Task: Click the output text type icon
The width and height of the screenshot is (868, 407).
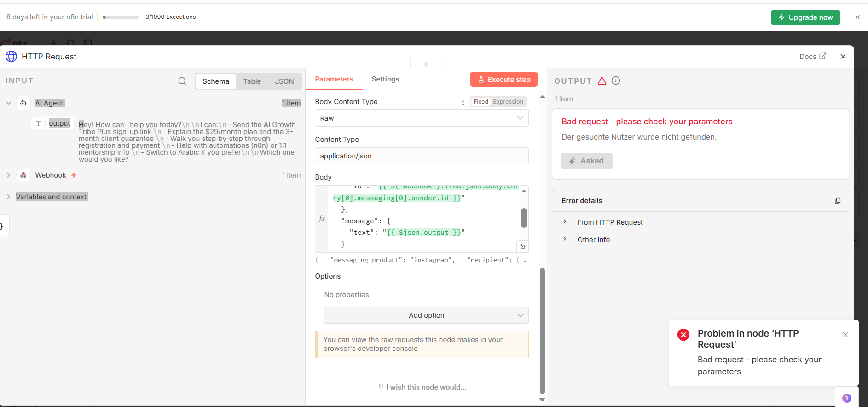Action: pos(39,123)
